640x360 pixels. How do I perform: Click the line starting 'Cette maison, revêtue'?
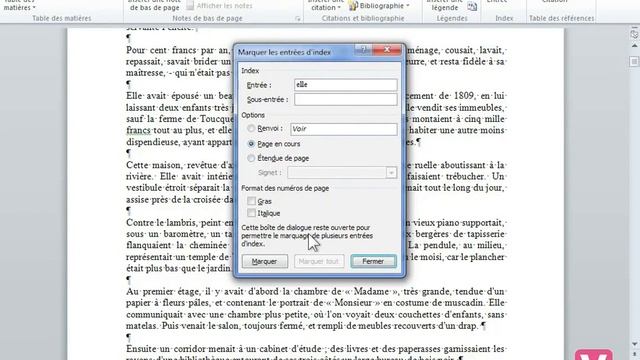[179, 165]
